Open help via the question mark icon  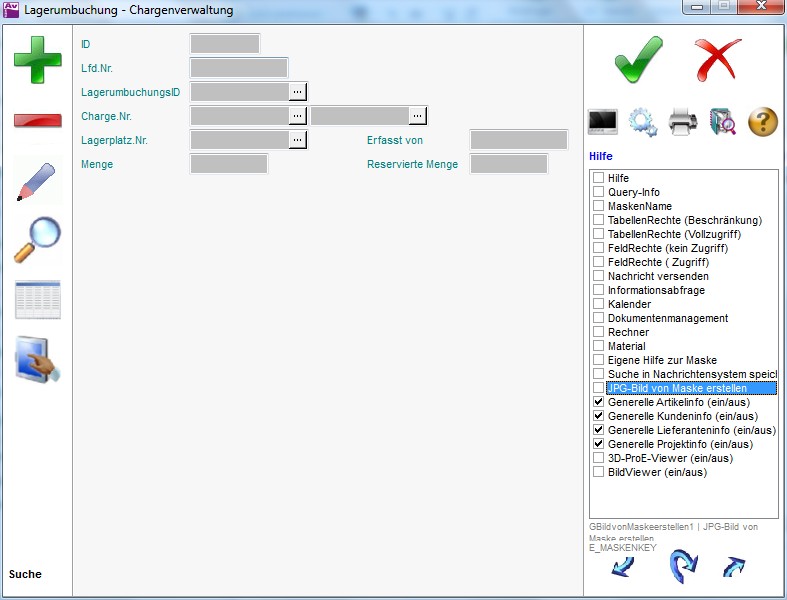(x=762, y=122)
